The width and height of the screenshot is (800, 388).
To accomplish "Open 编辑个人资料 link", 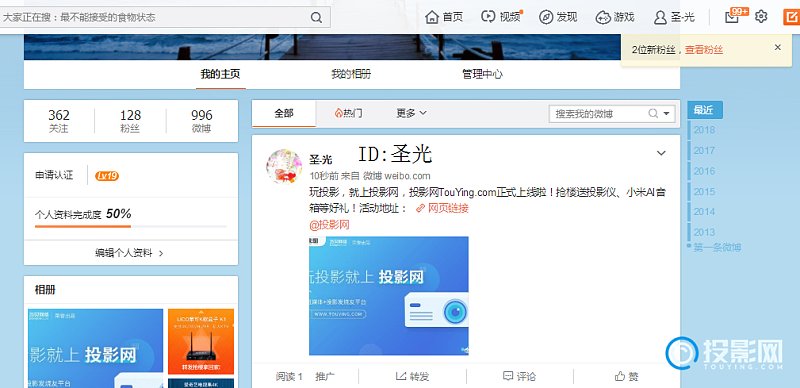I will coord(130,253).
